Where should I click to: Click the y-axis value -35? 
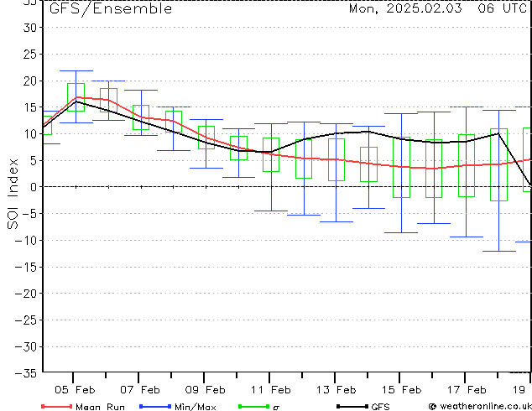[26, 373]
